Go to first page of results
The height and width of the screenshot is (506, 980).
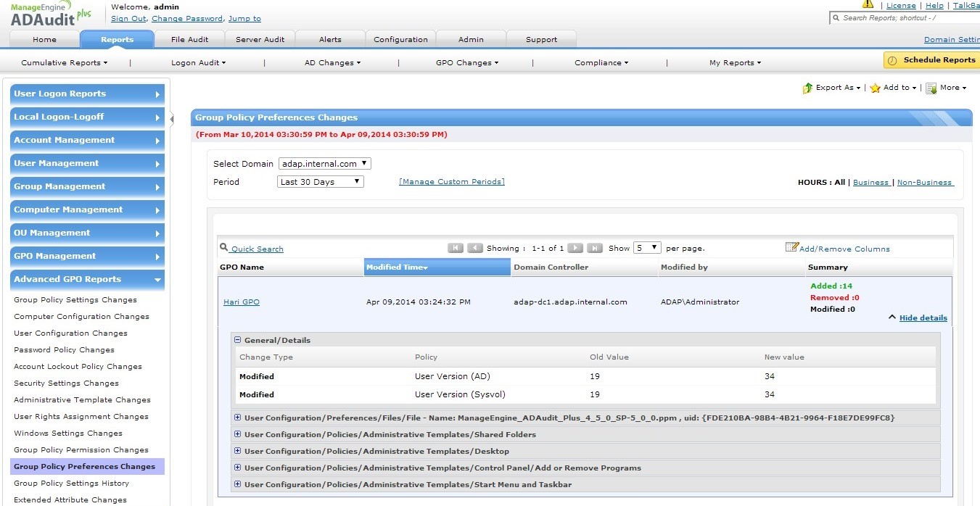[456, 248]
